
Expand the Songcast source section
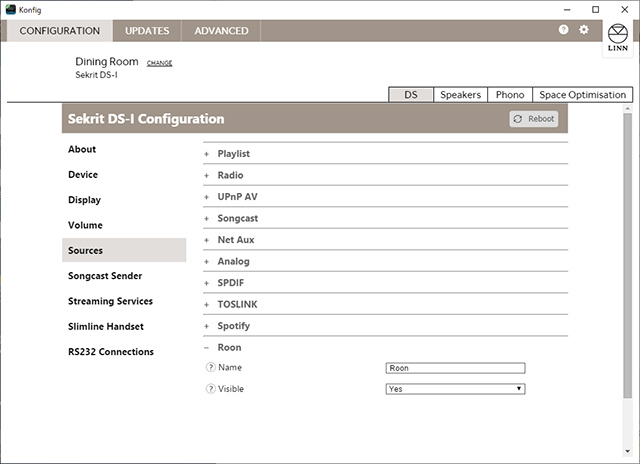point(385,218)
